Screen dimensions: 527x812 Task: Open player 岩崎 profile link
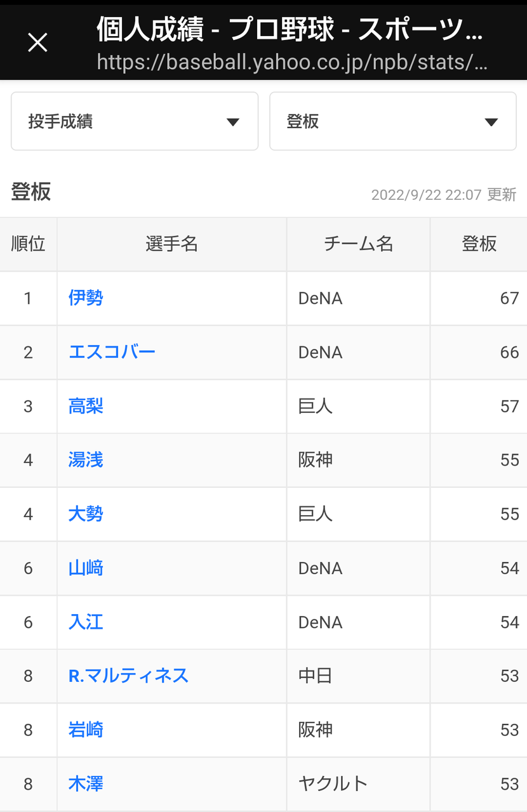pos(86,730)
